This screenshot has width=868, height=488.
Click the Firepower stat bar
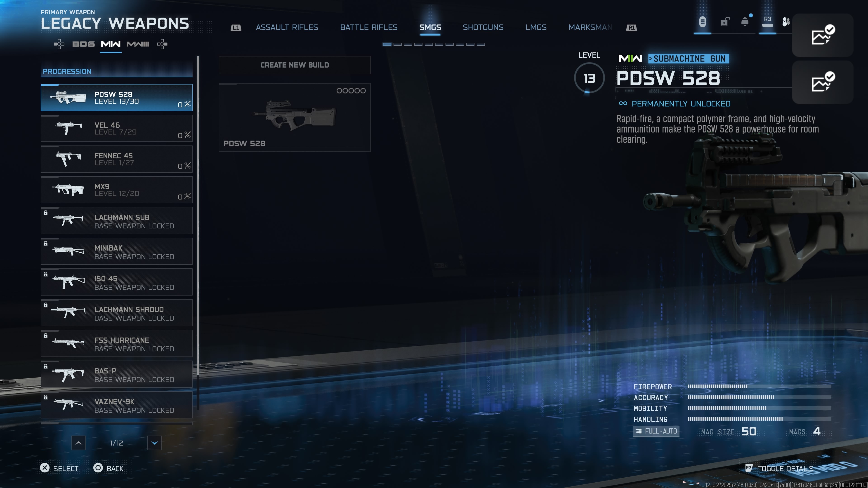pyautogui.click(x=759, y=386)
